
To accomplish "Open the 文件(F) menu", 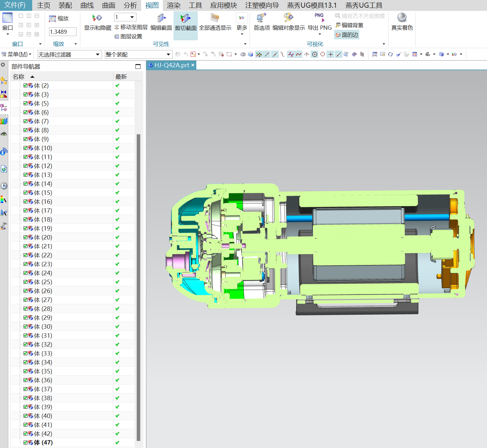I will 15,5.
